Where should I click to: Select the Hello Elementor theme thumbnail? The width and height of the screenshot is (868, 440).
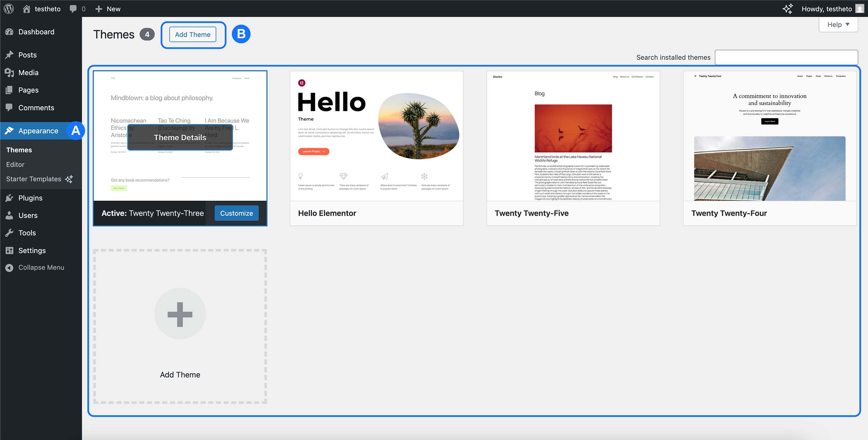click(376, 136)
